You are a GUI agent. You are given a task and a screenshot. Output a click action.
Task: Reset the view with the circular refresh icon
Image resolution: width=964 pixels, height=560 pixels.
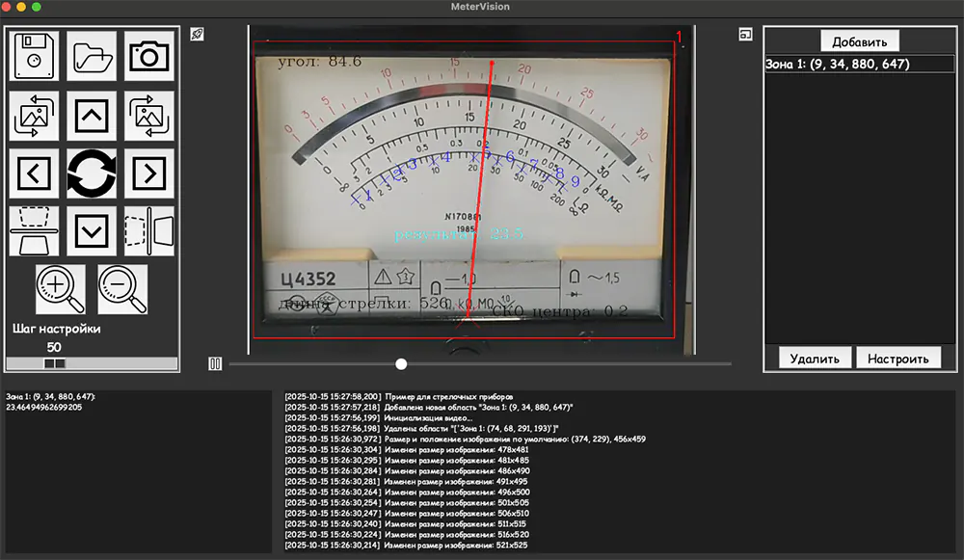92,173
